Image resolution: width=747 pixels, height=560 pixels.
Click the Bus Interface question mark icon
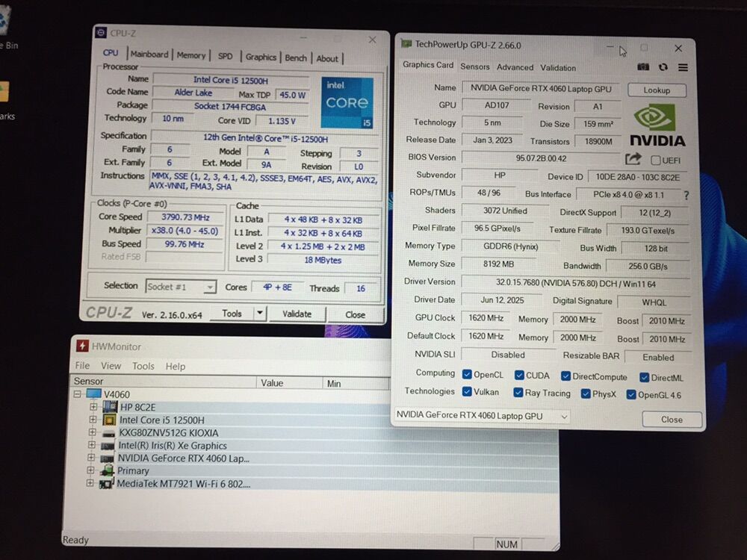(x=686, y=196)
